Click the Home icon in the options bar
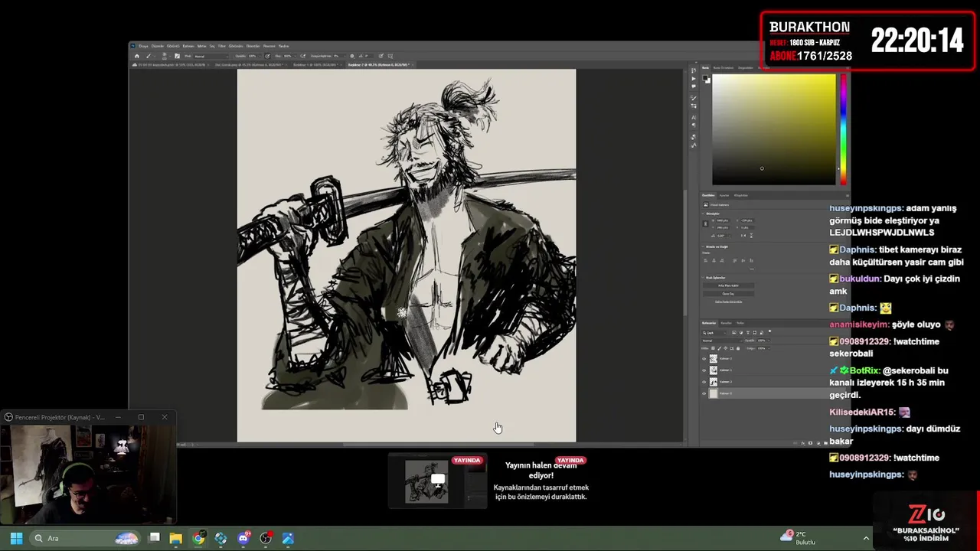980x551 pixels. click(x=137, y=56)
